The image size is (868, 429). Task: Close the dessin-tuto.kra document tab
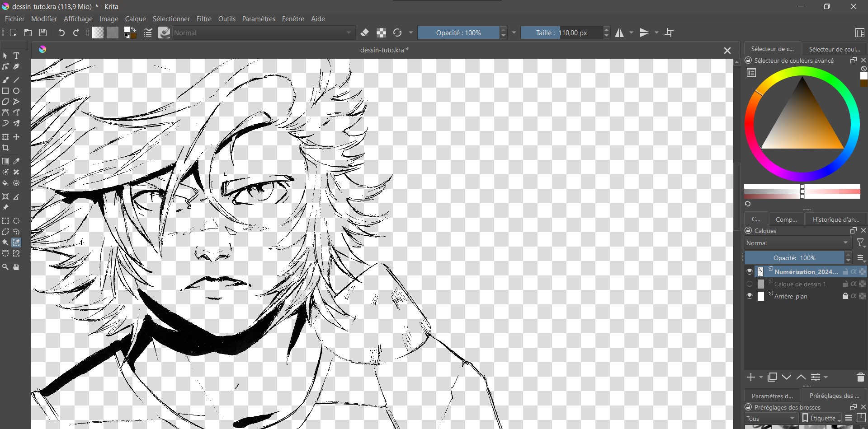(727, 51)
